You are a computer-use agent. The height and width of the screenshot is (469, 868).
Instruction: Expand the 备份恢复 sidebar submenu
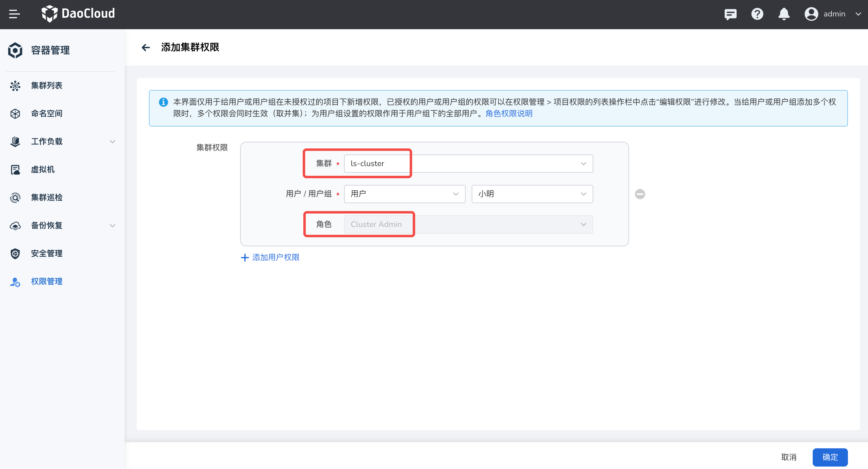pos(112,226)
